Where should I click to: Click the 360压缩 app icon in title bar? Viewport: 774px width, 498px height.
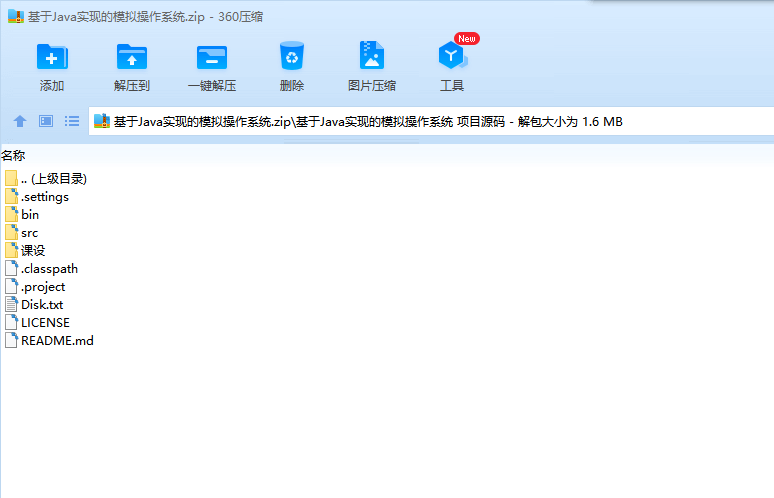point(16,16)
